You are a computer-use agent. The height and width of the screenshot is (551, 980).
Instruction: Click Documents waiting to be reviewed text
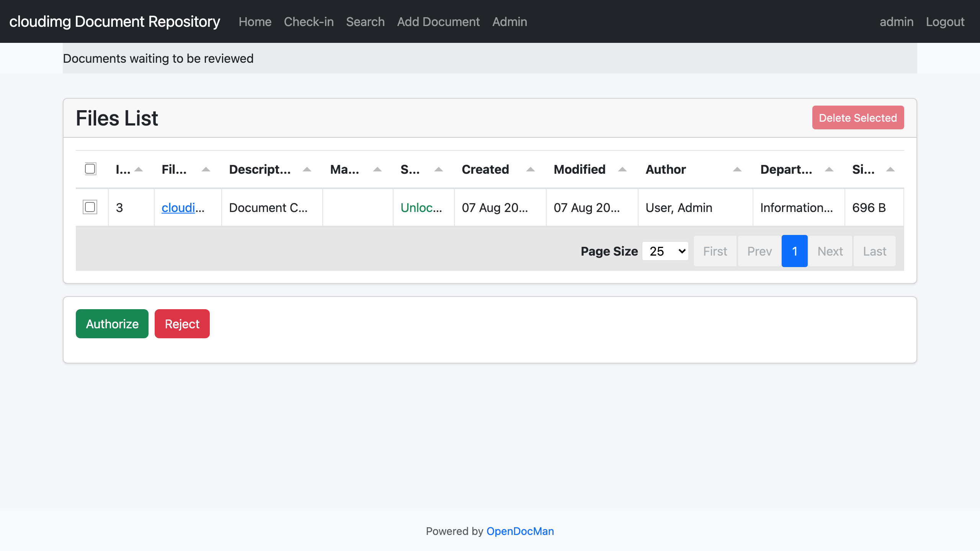(x=158, y=59)
